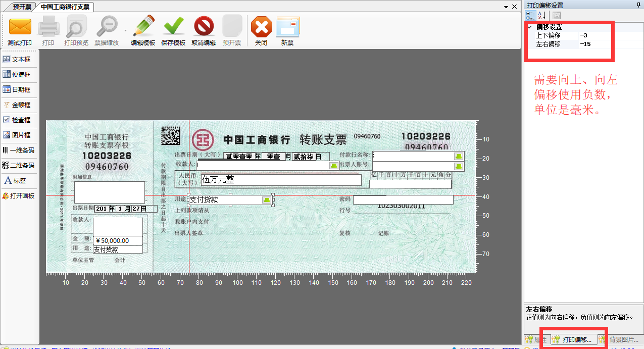
Task: Open the document tab dropdown chevron
Action: point(506,7)
